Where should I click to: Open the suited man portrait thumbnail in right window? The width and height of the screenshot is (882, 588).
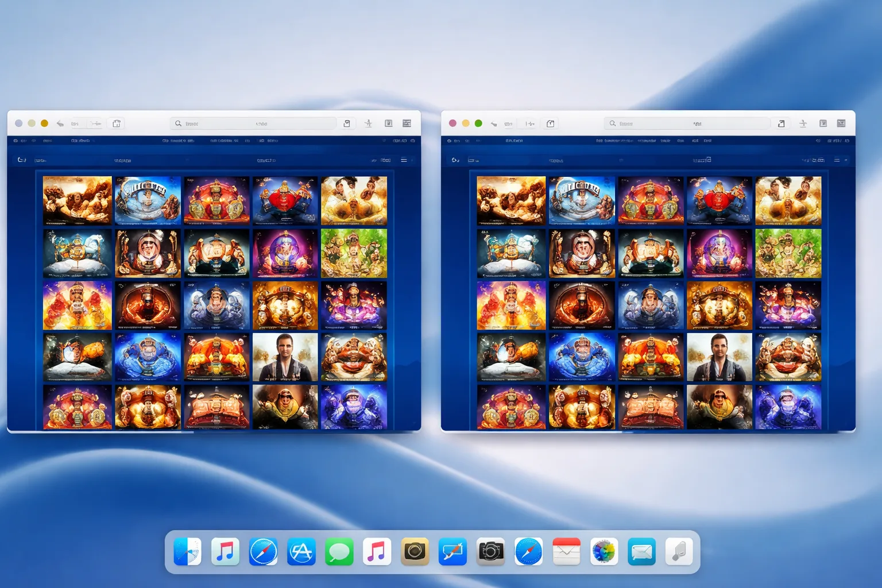point(719,357)
